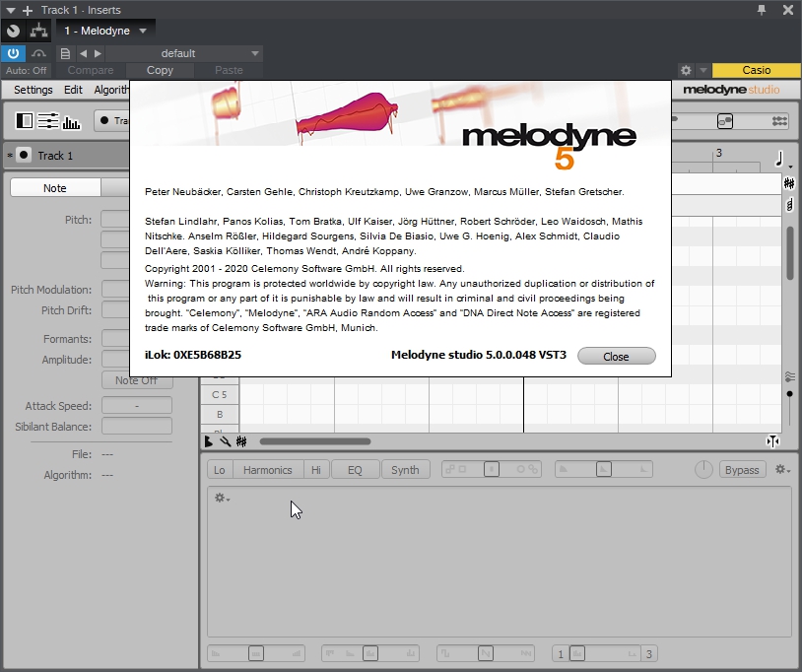Open the gear menu inside harmonics panel
802x672 pixels.
[x=222, y=498]
